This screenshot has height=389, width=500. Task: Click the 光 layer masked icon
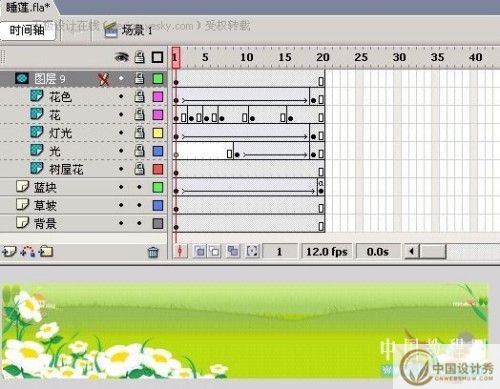coord(37,150)
